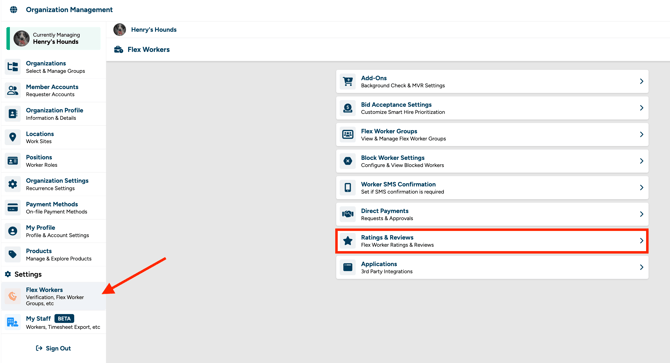Open Direct Payments requests row
The height and width of the screenshot is (363, 670).
(x=492, y=214)
